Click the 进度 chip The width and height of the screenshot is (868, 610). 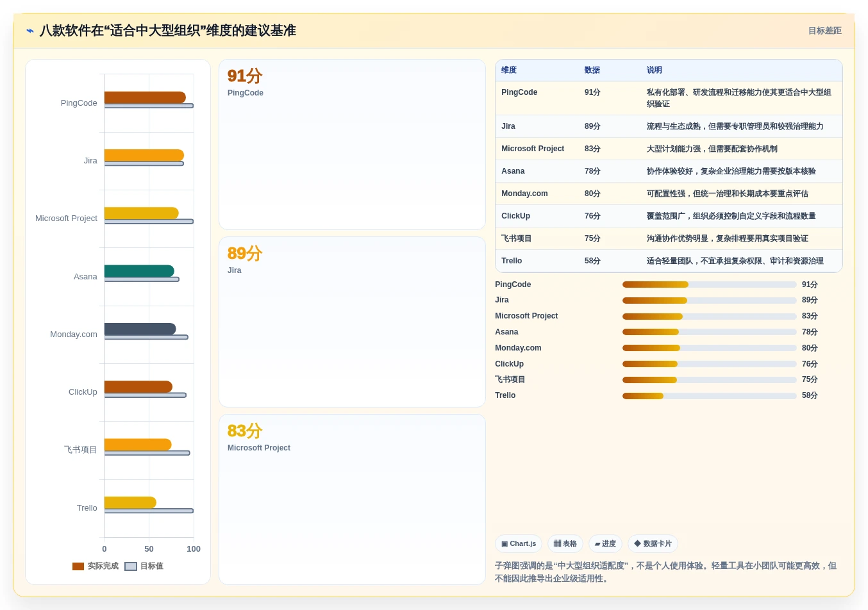tap(605, 544)
